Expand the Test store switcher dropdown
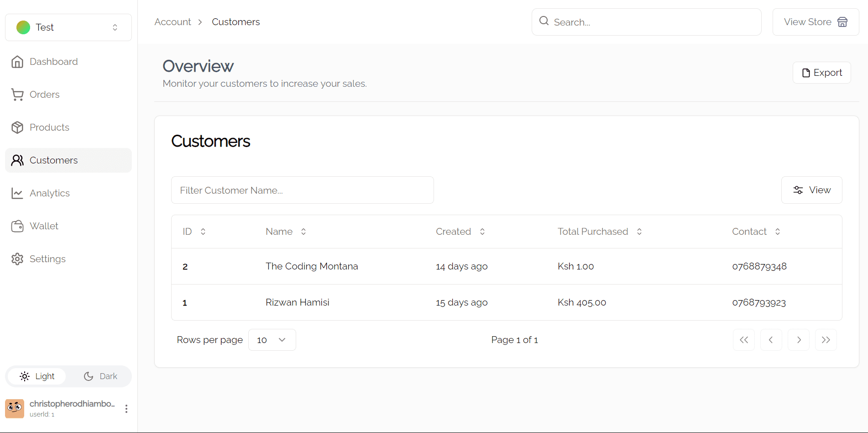The width and height of the screenshot is (868, 433). click(68, 27)
